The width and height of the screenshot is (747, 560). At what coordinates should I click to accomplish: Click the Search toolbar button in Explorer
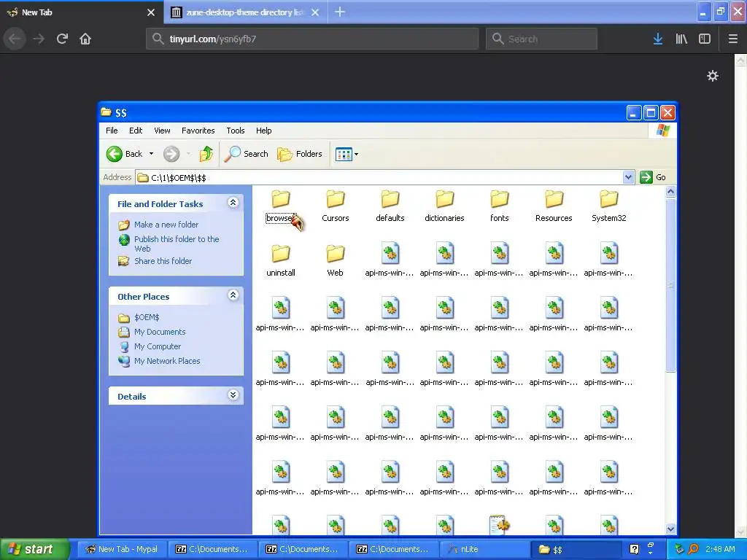(246, 154)
